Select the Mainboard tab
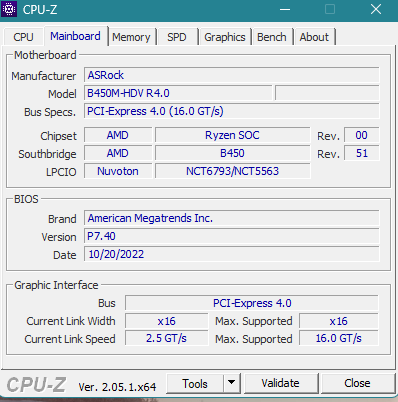 click(75, 36)
